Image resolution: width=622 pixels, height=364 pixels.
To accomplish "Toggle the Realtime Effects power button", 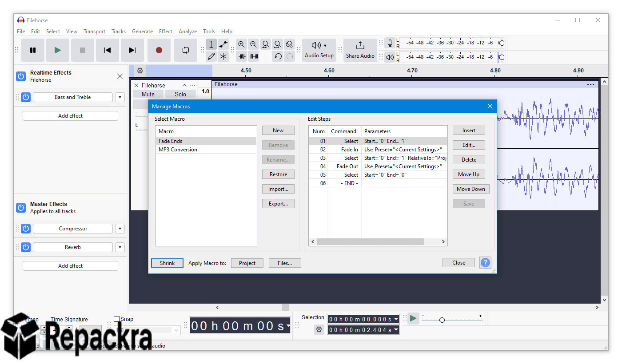I will click(x=21, y=76).
